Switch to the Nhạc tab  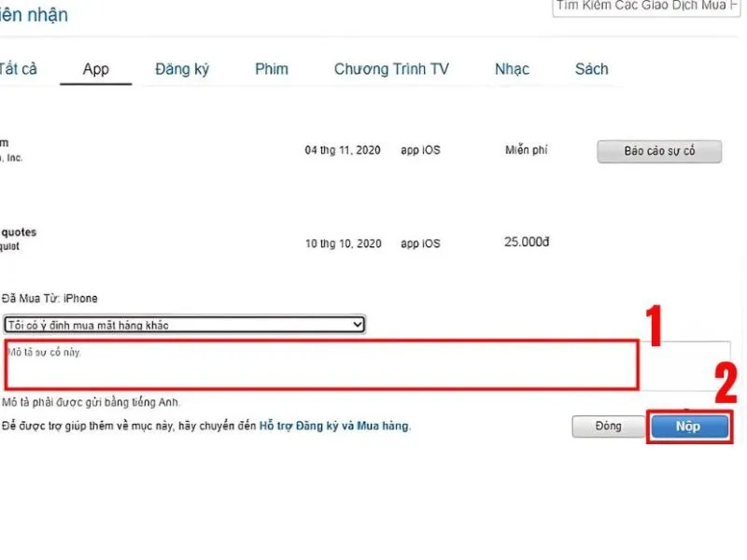point(512,69)
